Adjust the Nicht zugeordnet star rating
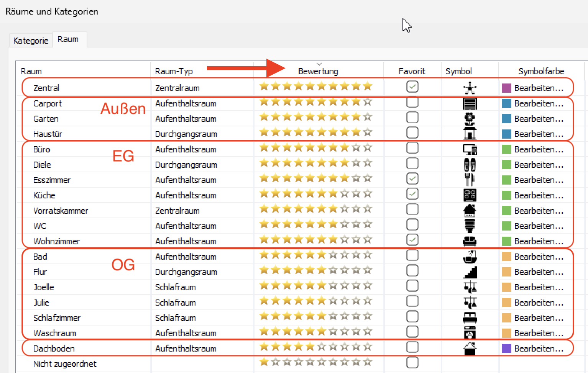The image size is (588, 373). 316,362
